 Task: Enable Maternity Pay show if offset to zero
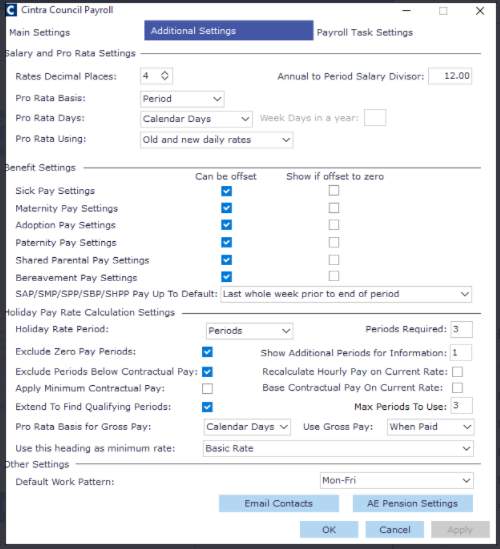pyautogui.click(x=334, y=208)
